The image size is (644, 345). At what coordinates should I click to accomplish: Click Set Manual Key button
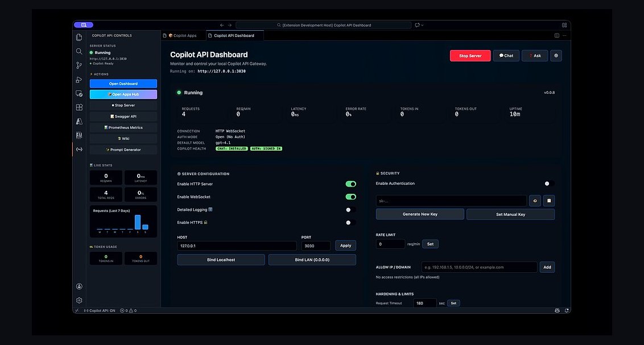click(510, 214)
